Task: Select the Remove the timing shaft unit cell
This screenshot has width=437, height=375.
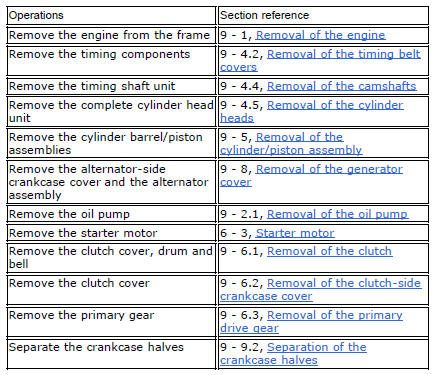Action: (x=111, y=86)
